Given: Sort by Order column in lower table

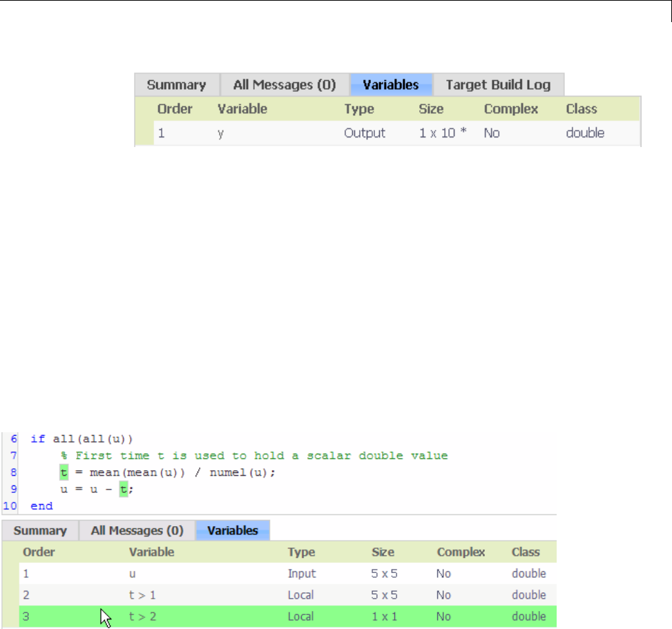Looking at the screenshot, I should (39, 552).
